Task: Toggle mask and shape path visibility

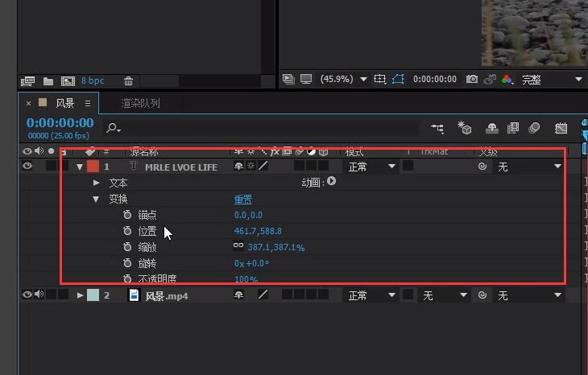Action: [x=398, y=79]
